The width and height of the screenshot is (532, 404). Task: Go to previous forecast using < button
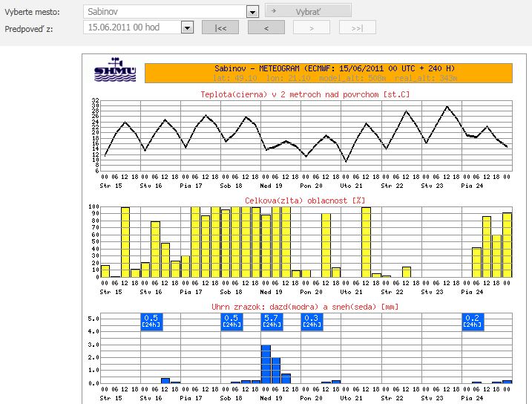point(266,27)
